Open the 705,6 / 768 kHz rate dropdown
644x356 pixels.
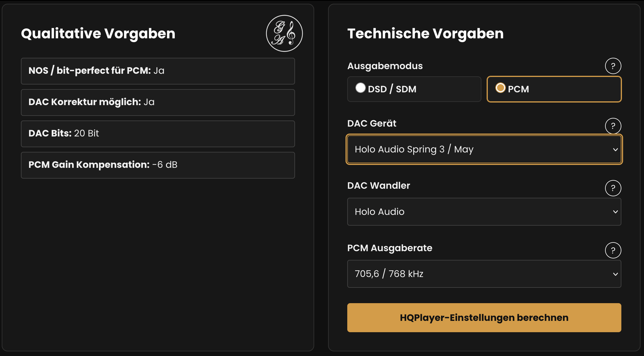tap(484, 274)
